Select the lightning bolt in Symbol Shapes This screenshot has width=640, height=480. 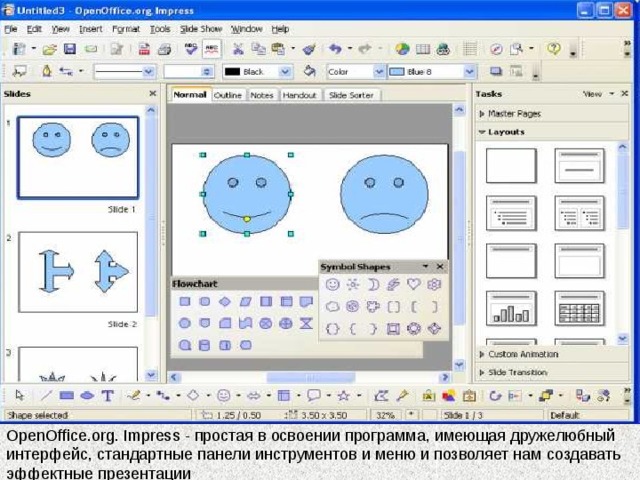tap(393, 284)
